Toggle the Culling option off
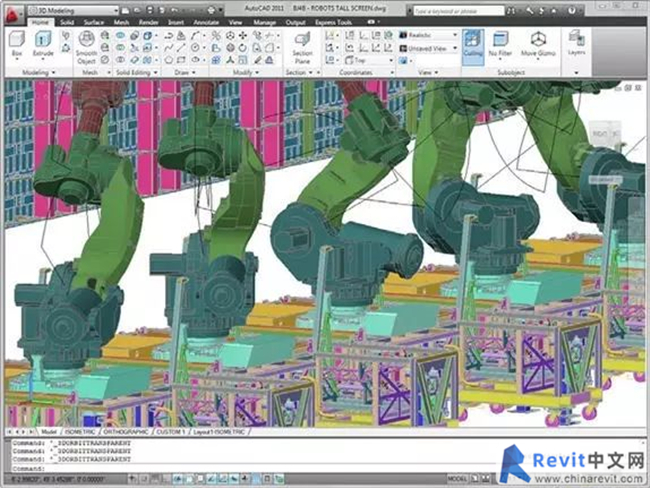The width and height of the screenshot is (650, 488). (x=472, y=46)
